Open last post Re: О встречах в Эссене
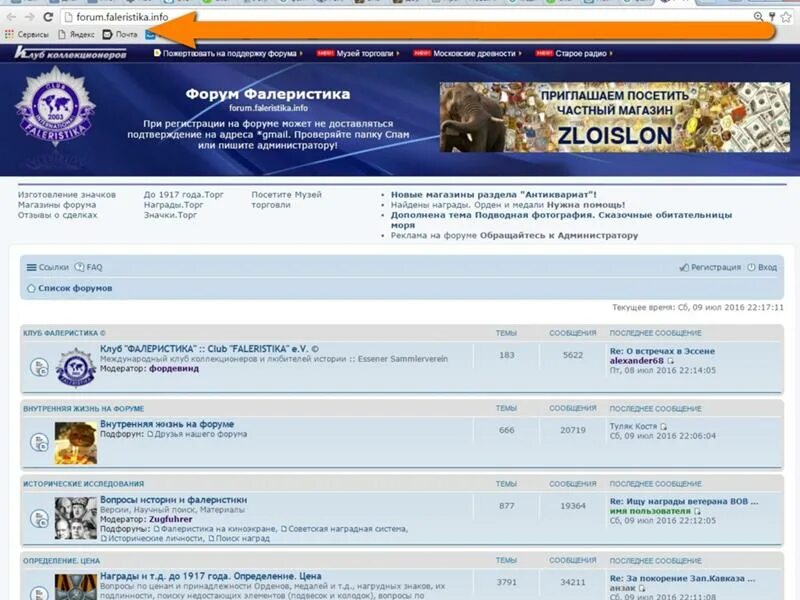Viewport: 800px width, 600px height. [662, 351]
